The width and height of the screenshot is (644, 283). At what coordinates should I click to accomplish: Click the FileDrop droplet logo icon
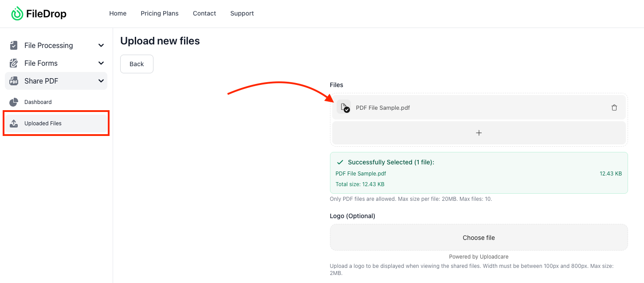(x=17, y=14)
